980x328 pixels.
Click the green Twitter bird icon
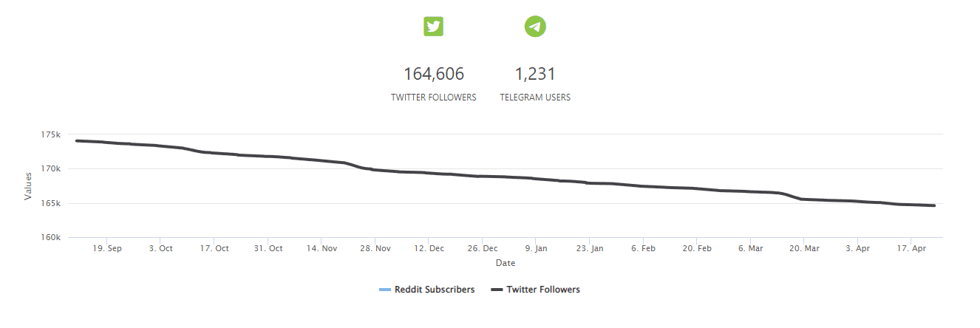point(433,27)
